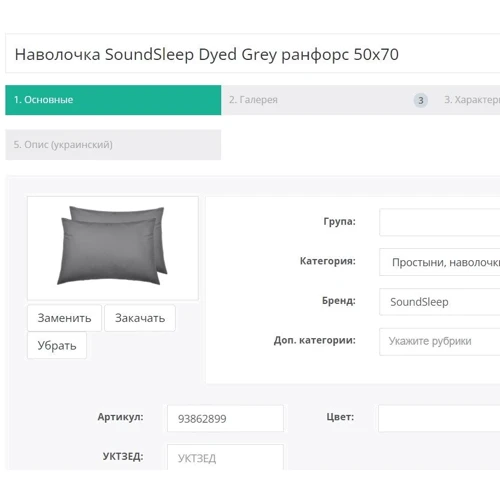
Task: Open the 3. Характеристики tab
Action: (468, 100)
